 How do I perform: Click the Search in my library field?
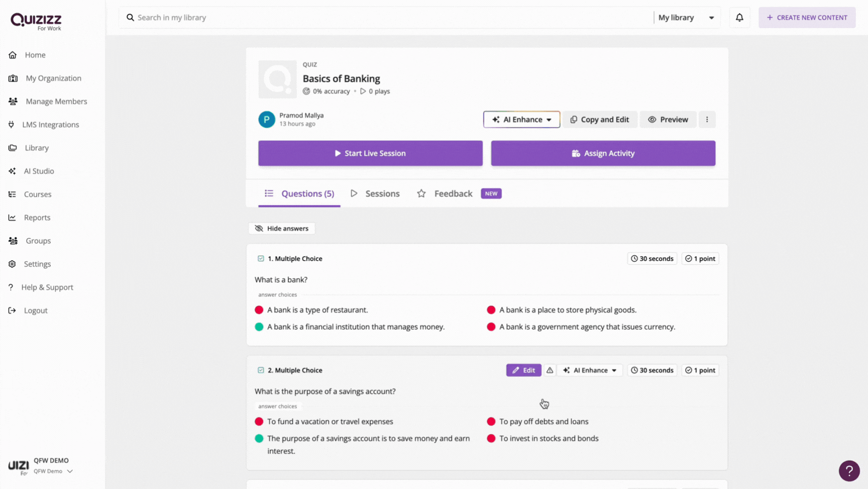387,18
